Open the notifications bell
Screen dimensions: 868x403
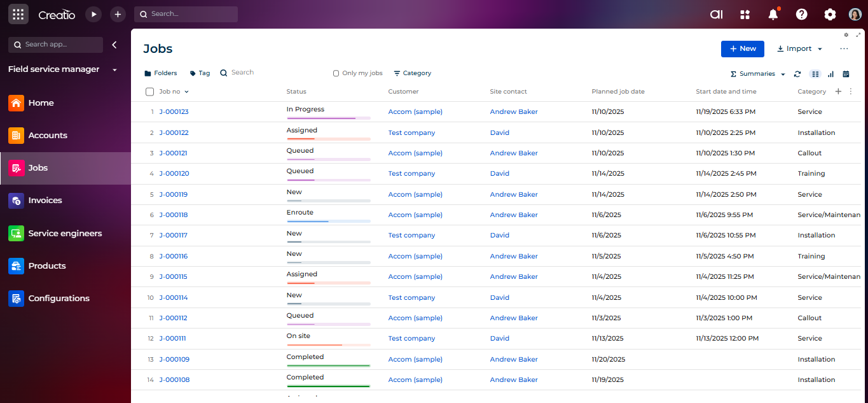(x=773, y=15)
